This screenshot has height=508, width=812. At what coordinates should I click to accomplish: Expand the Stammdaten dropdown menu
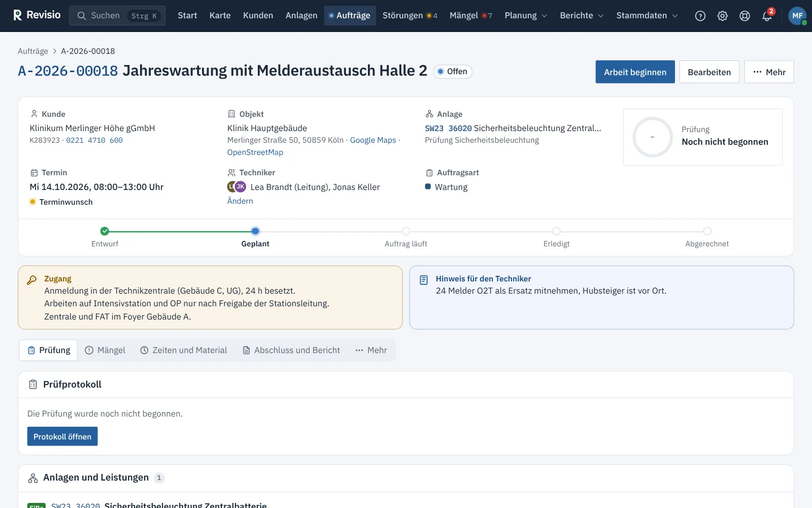tap(647, 16)
